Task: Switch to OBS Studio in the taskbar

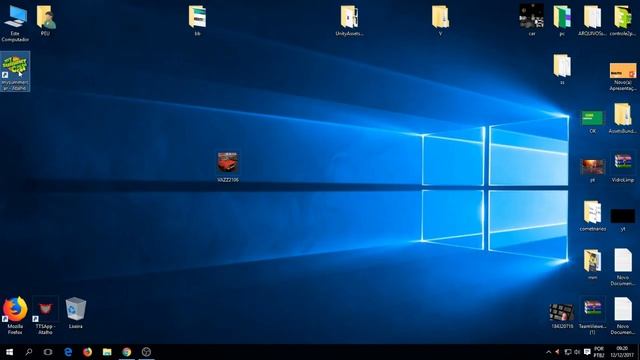Action: (146, 352)
